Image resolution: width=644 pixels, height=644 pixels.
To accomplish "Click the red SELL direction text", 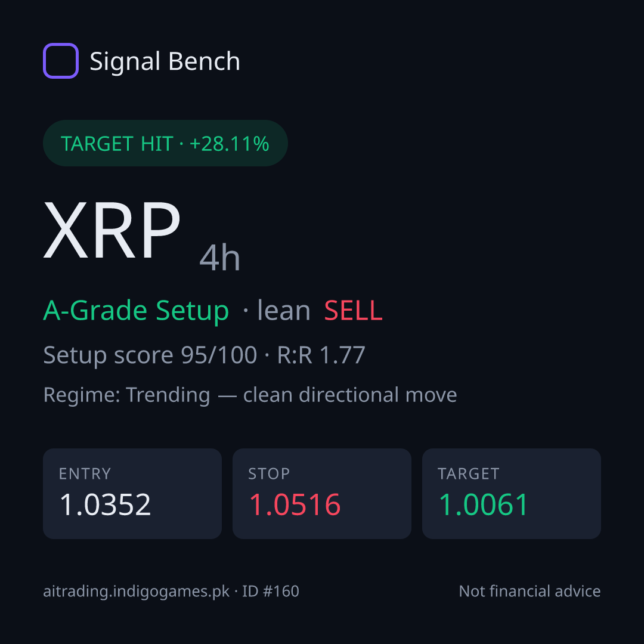I will click(x=353, y=311).
